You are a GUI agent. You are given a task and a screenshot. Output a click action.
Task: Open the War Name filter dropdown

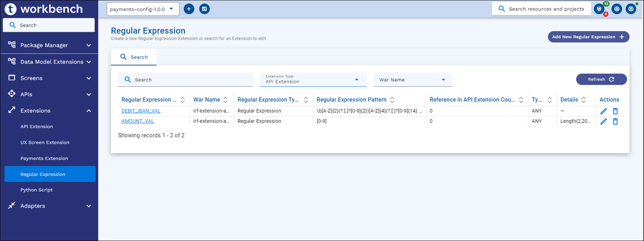click(x=412, y=80)
